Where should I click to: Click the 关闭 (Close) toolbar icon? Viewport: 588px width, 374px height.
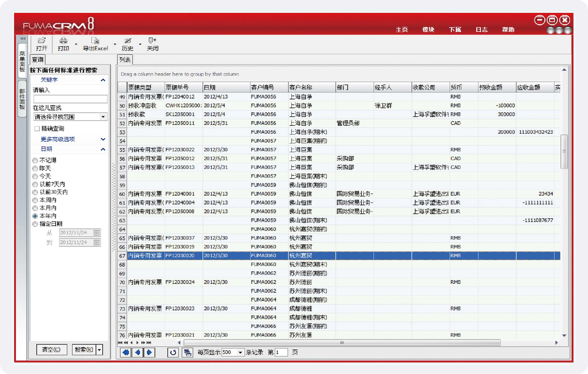click(152, 41)
